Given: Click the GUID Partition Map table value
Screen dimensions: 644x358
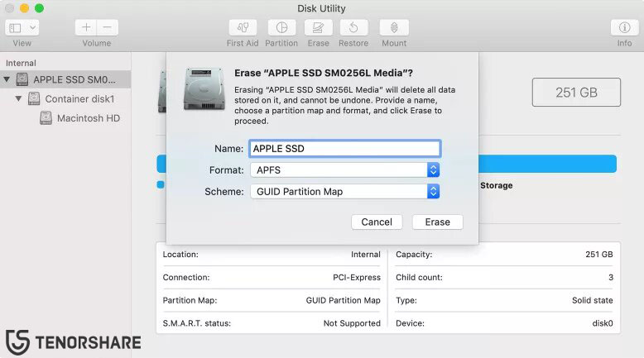Looking at the screenshot, I should [343, 300].
